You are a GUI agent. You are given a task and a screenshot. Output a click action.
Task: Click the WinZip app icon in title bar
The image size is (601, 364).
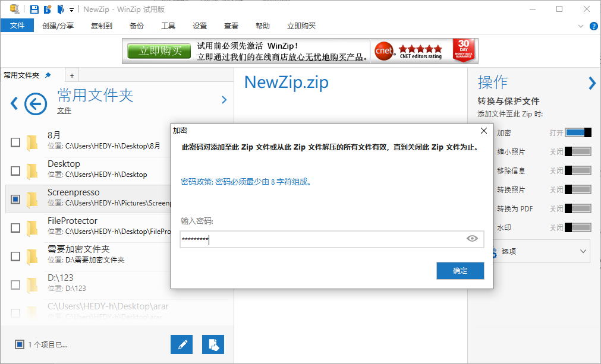point(15,9)
